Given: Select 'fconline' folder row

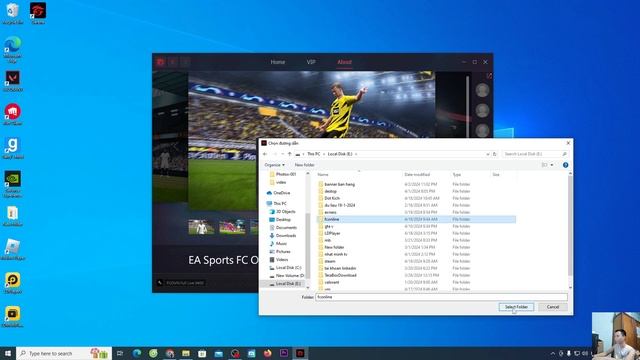Looking at the screenshot, I should [x=416, y=219].
